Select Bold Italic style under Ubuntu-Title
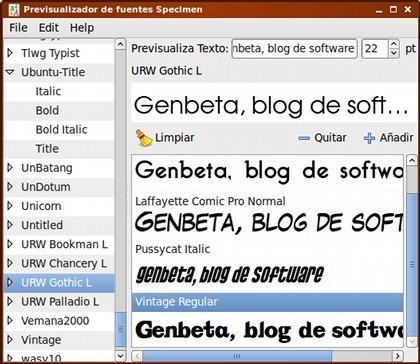Viewport: 420px width, 364px height. point(62,130)
